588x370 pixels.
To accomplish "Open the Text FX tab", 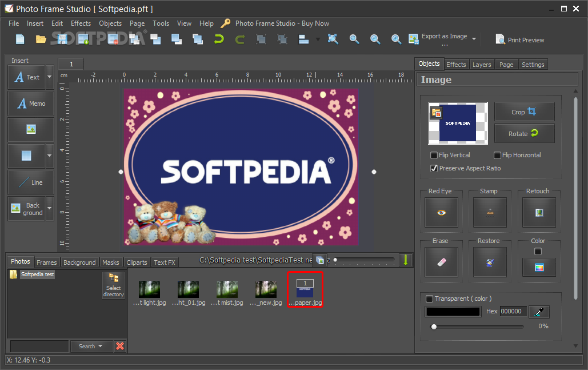I will pos(164,262).
